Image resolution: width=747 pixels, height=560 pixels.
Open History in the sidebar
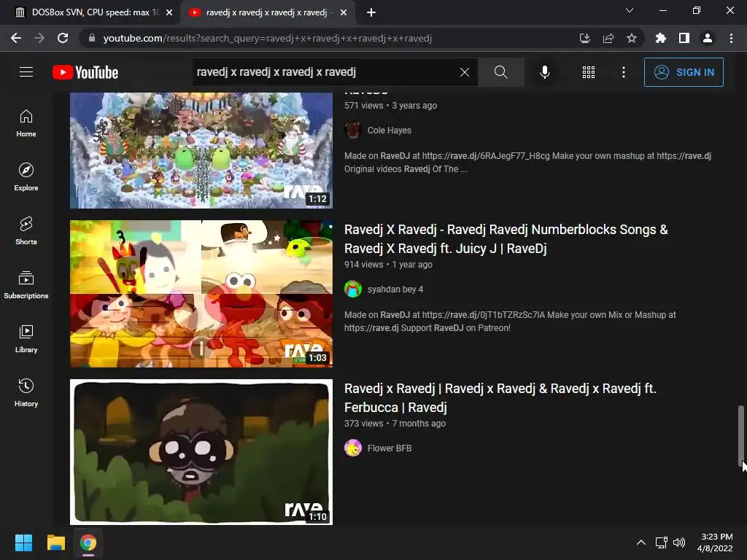[26, 392]
